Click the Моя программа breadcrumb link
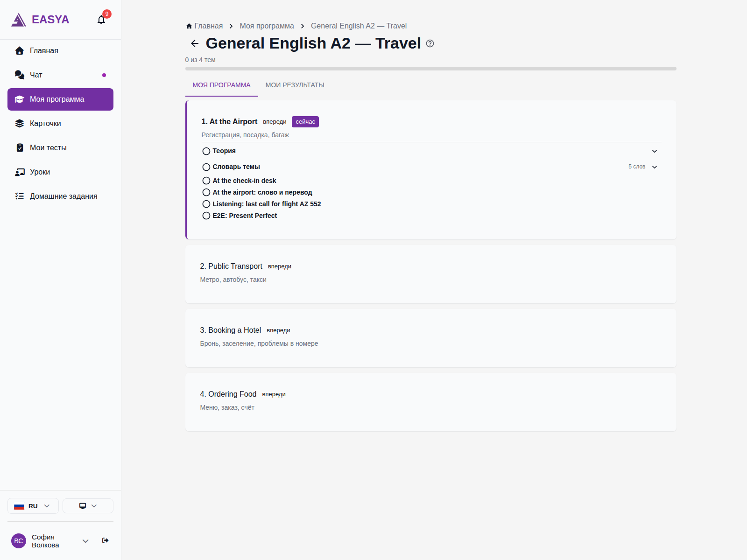Screen dimensions: 747x560 [x=267, y=26]
